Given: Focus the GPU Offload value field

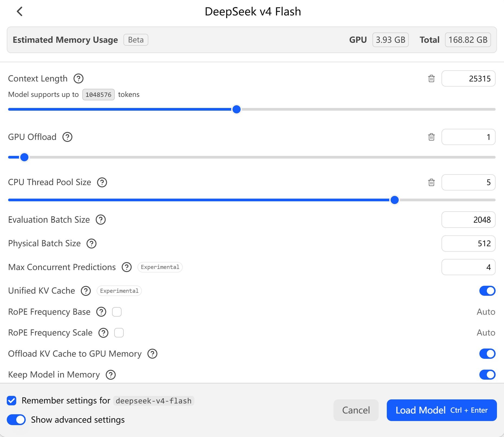Looking at the screenshot, I should tap(469, 137).
